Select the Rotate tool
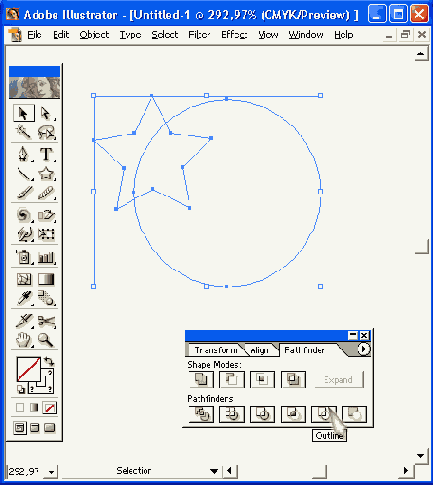 [24, 215]
